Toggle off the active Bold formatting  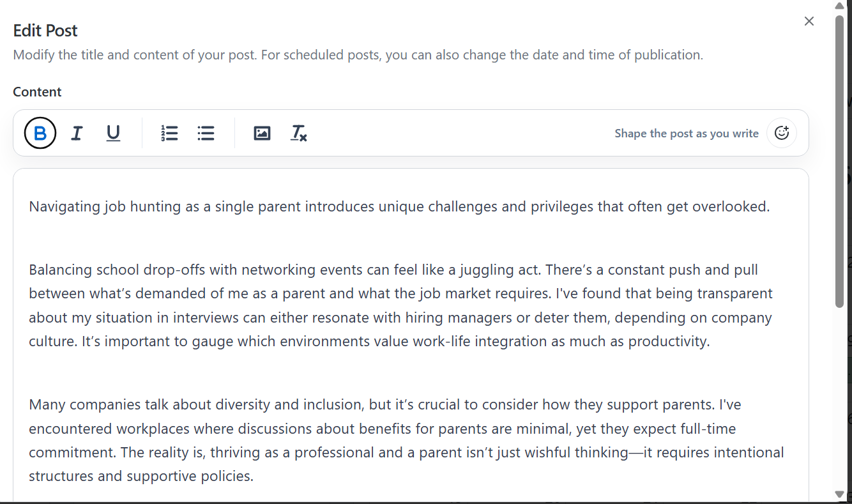tap(40, 133)
